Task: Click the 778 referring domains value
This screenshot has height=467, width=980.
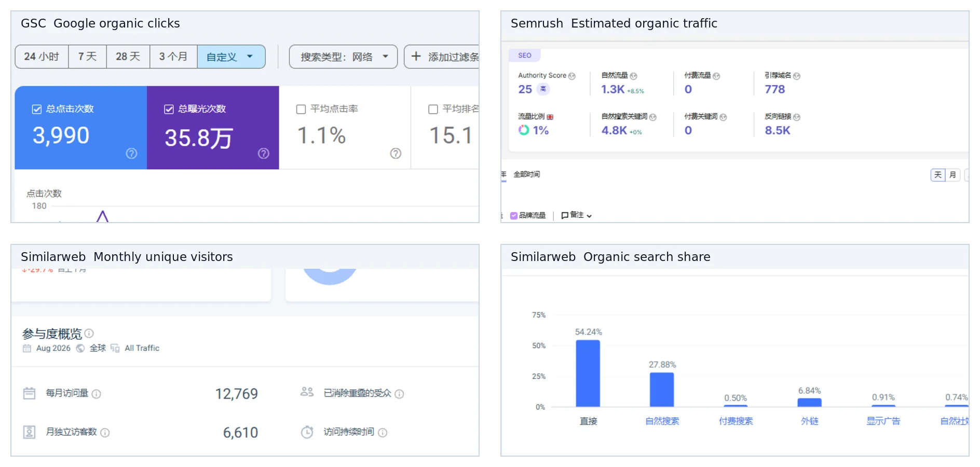Action: [775, 89]
